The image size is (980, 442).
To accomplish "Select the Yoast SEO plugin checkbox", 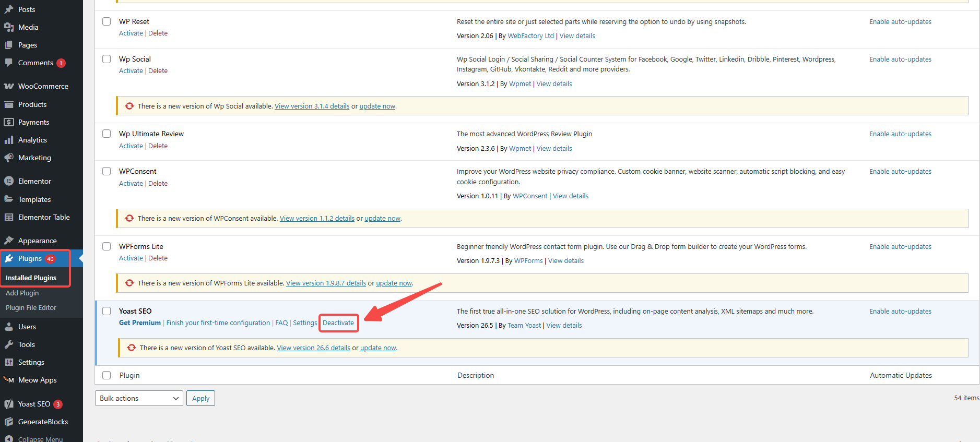I will tap(107, 311).
